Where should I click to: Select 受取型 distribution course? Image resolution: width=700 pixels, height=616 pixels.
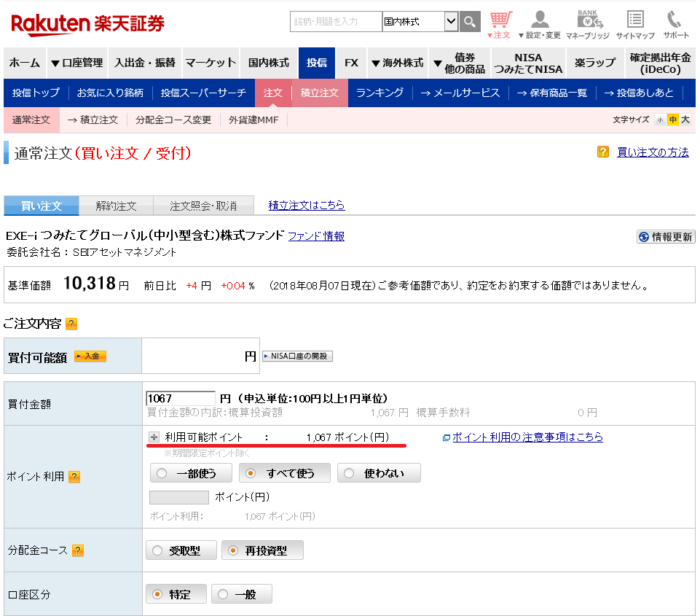click(181, 550)
